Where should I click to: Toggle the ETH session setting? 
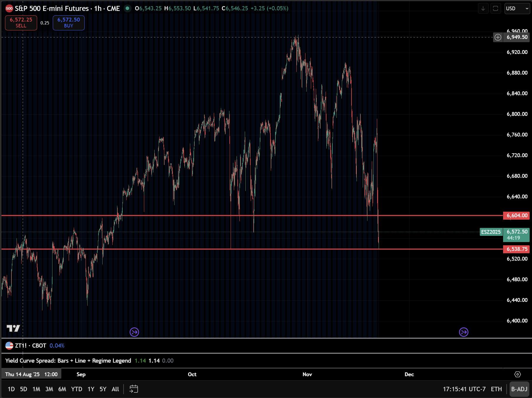497,389
